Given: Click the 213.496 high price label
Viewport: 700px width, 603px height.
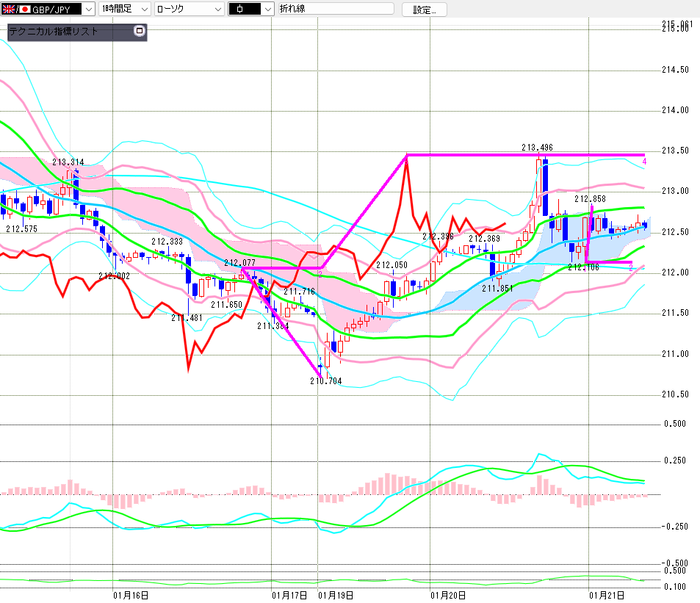Looking at the screenshot, I should pyautogui.click(x=537, y=147).
